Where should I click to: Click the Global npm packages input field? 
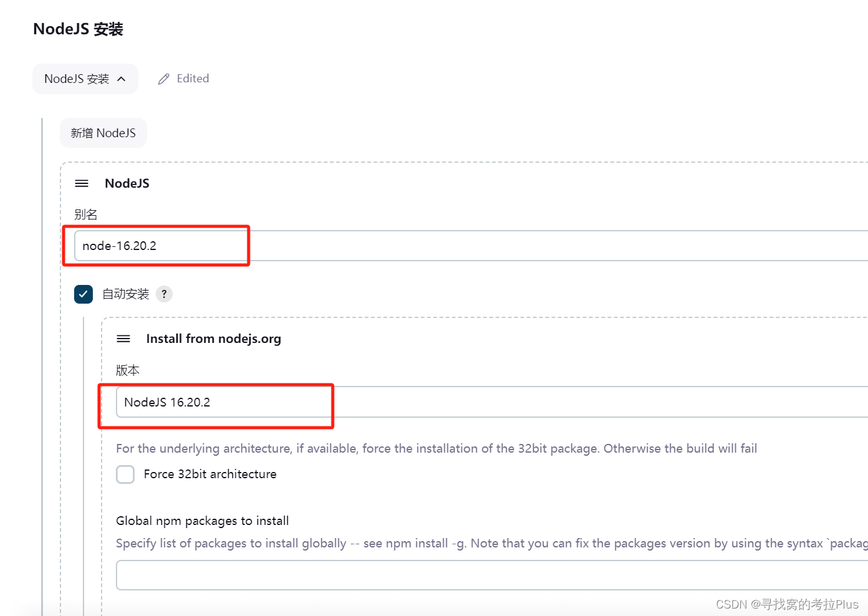click(x=492, y=575)
